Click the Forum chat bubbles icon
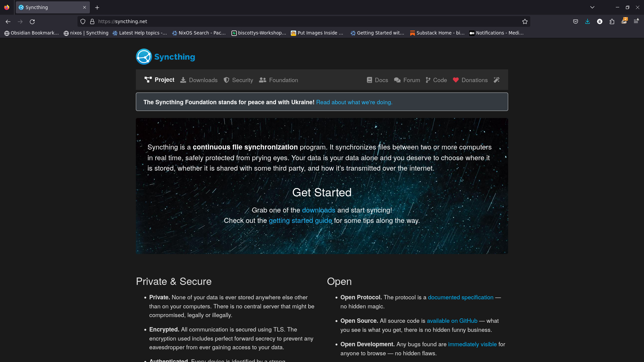 397,80
